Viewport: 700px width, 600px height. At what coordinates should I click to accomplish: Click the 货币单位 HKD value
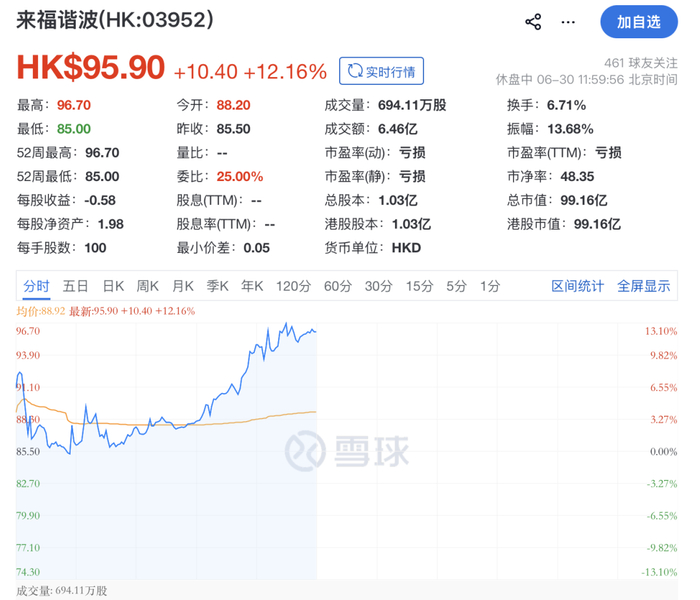pyautogui.click(x=406, y=247)
